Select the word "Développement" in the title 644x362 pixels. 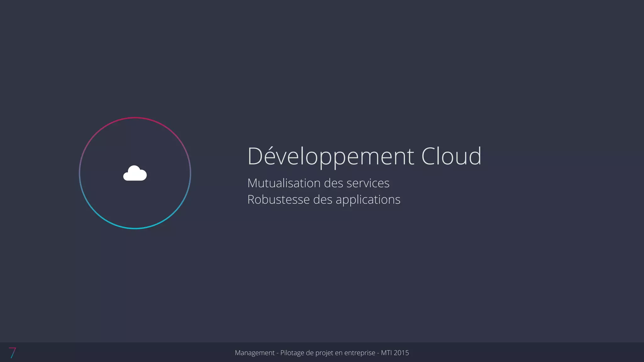pos(330,156)
